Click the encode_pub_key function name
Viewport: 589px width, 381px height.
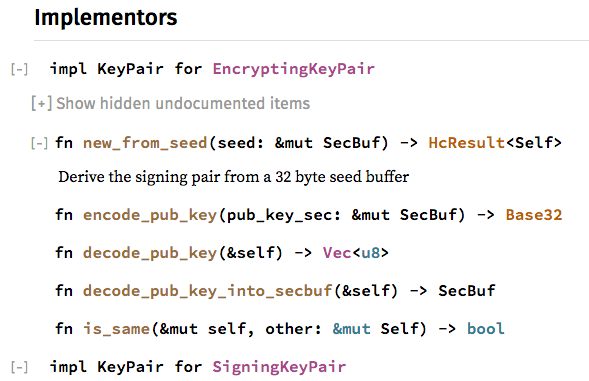150,215
